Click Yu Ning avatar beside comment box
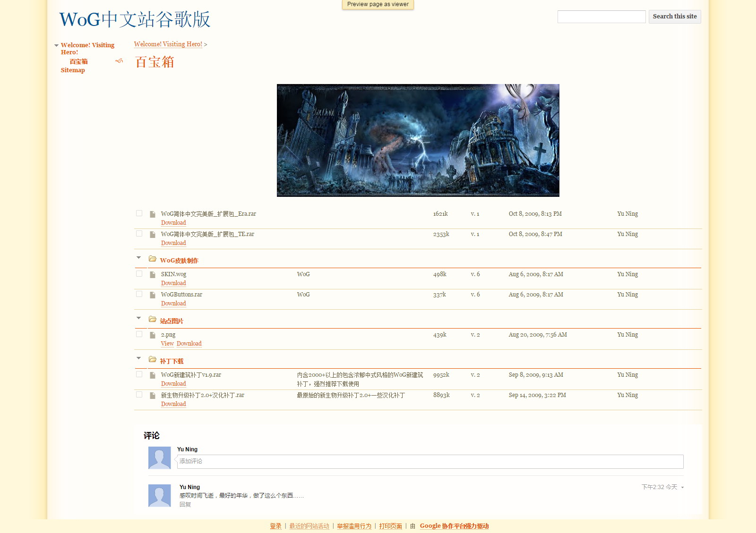The width and height of the screenshot is (756, 533). (160, 458)
